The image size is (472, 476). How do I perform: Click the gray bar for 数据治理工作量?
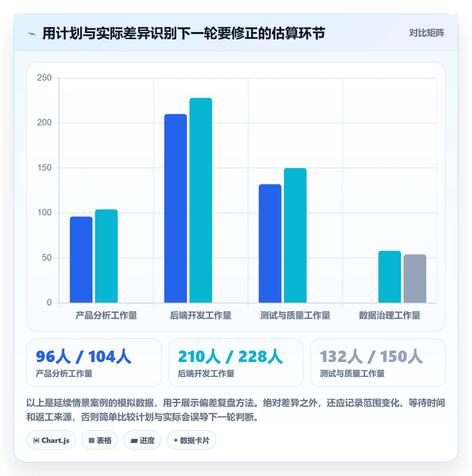[415, 278]
